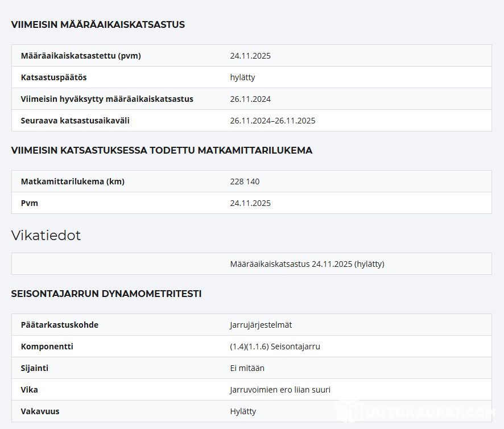Select 'Määräaikaiskatsastus 24.11.2025 (hylätty)' entry

click(x=307, y=264)
